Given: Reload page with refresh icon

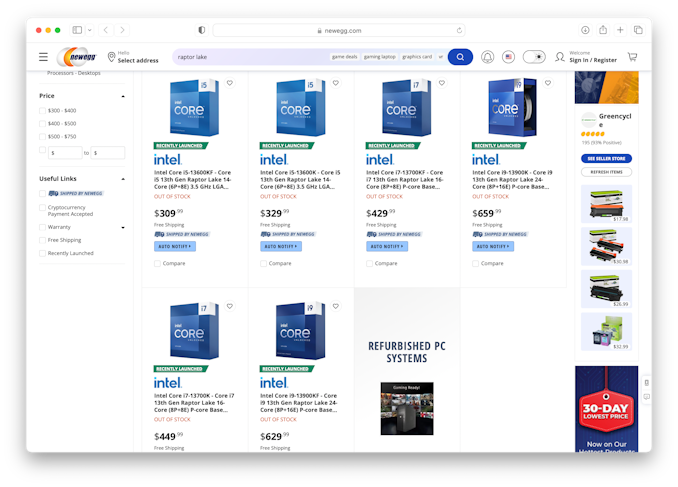Looking at the screenshot, I should [459, 30].
